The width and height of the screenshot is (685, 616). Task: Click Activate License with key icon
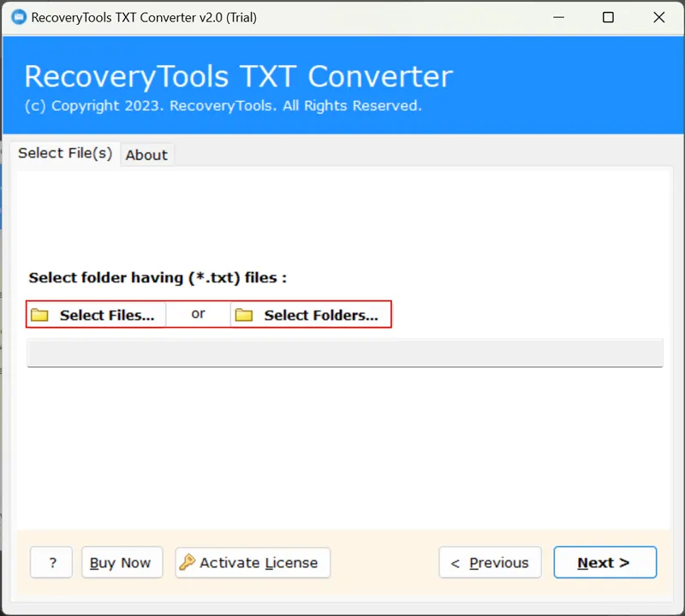[x=253, y=562]
